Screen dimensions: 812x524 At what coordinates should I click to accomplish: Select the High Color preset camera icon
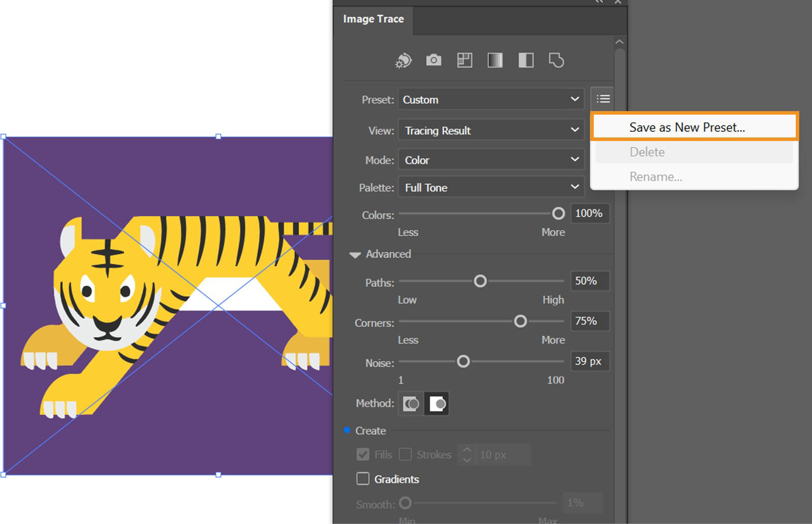point(433,60)
